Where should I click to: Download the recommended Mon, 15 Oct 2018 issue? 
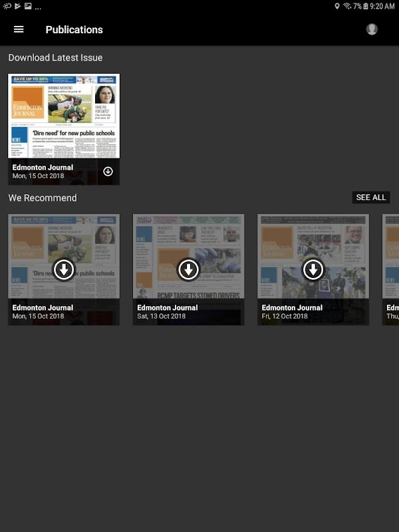point(64,270)
